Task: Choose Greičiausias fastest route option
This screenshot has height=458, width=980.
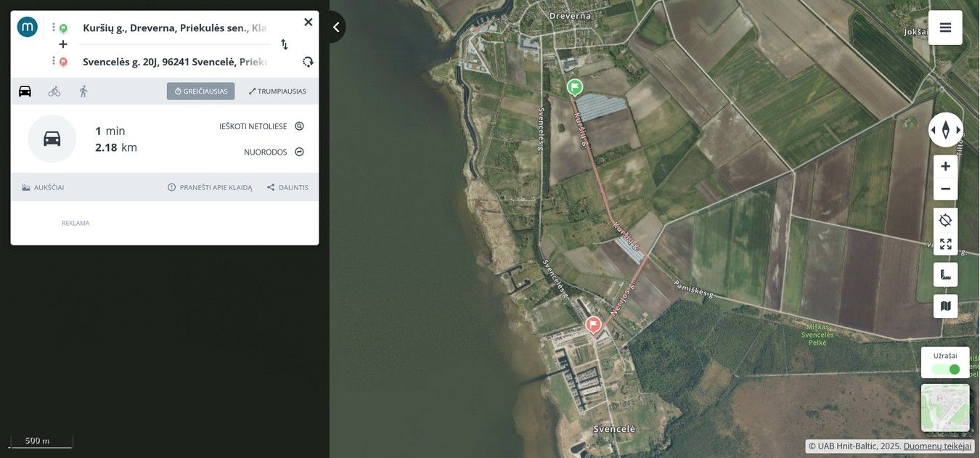Action: tap(201, 91)
